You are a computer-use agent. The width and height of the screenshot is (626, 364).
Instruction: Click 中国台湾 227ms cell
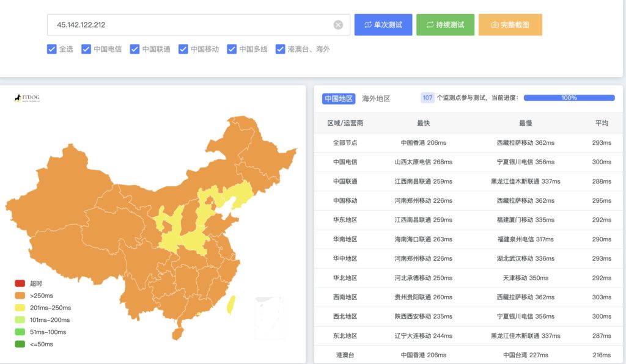[525, 355]
